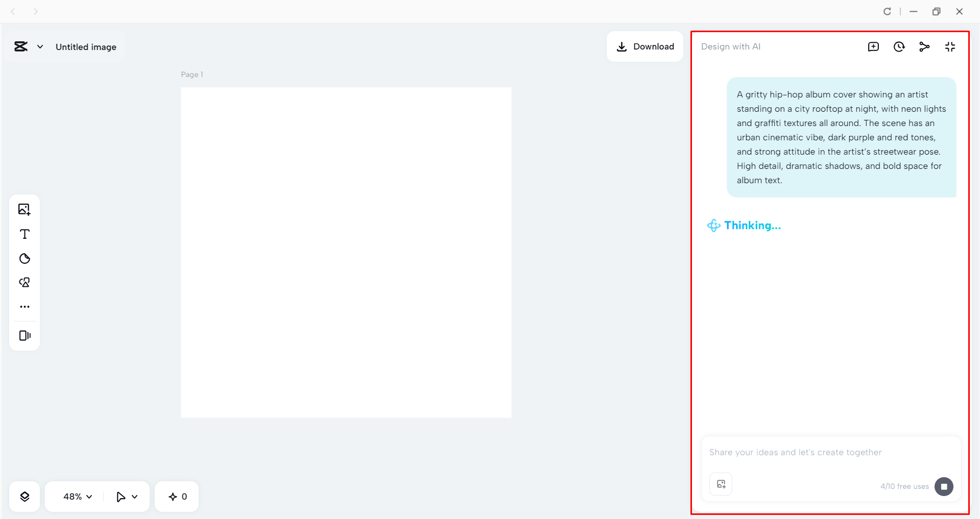Viewport: 980px width, 519px height.
Task: Select the pointer cursor tool
Action: (121, 497)
